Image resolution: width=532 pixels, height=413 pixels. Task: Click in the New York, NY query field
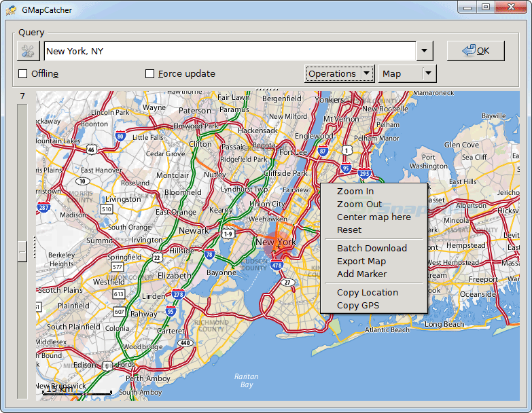[x=230, y=51]
